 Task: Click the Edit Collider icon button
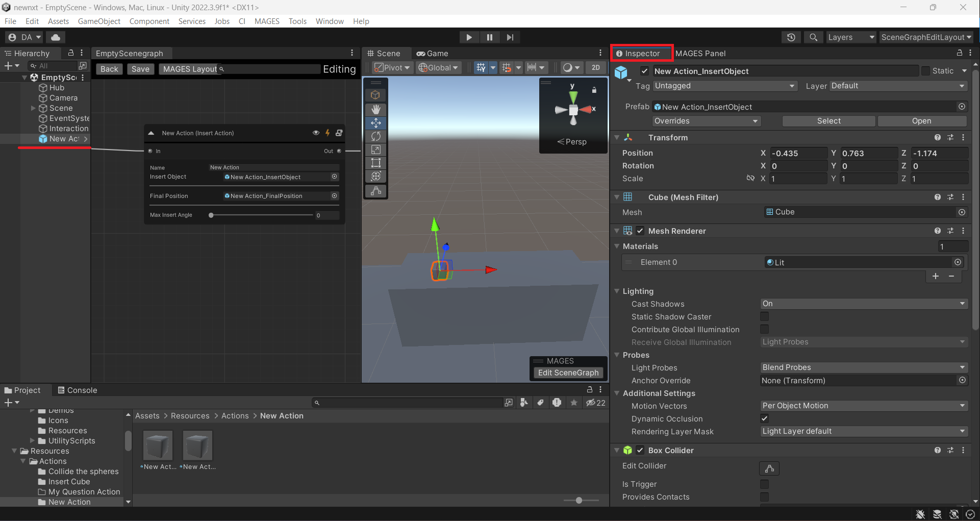click(x=769, y=468)
